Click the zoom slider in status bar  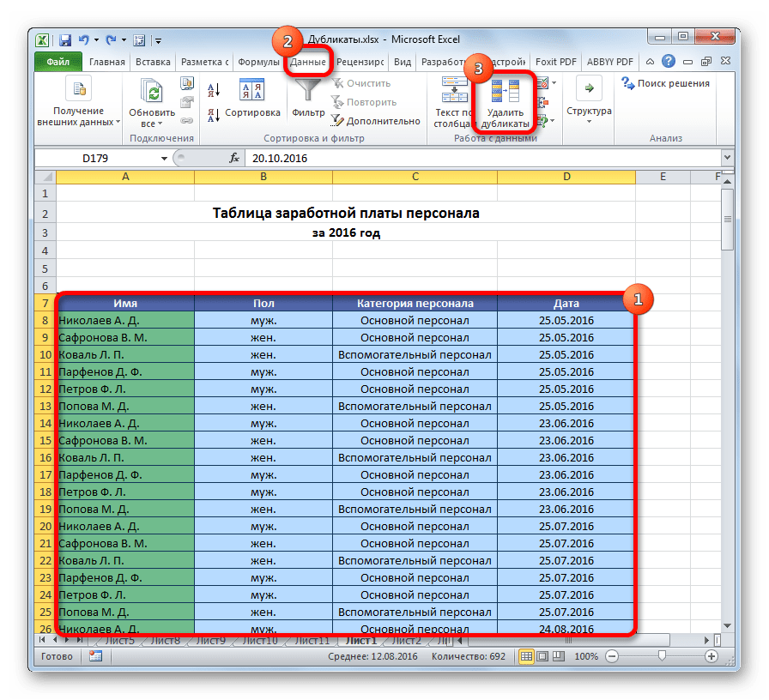tap(660, 656)
